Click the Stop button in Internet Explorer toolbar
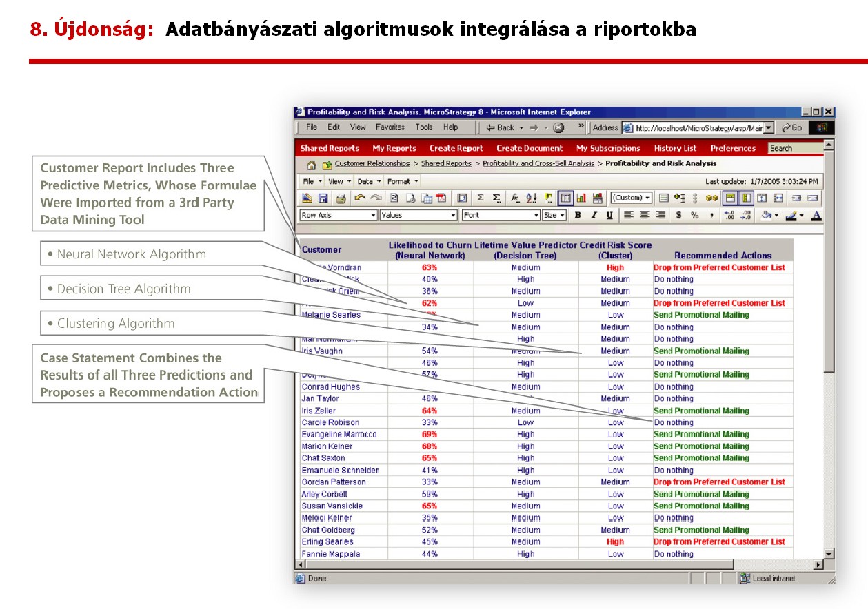 pyautogui.click(x=558, y=127)
